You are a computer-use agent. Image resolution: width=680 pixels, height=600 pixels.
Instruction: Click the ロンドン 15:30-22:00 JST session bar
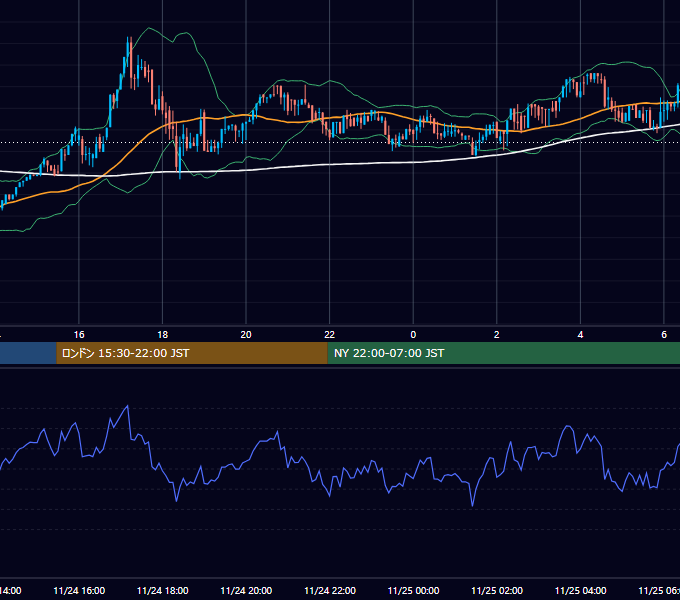[x=192, y=353]
